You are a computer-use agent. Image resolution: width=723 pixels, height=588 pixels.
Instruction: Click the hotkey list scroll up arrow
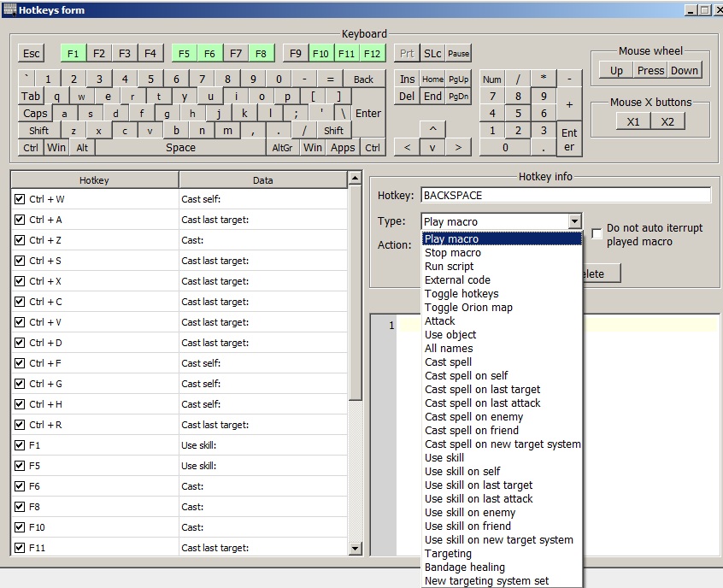click(355, 178)
